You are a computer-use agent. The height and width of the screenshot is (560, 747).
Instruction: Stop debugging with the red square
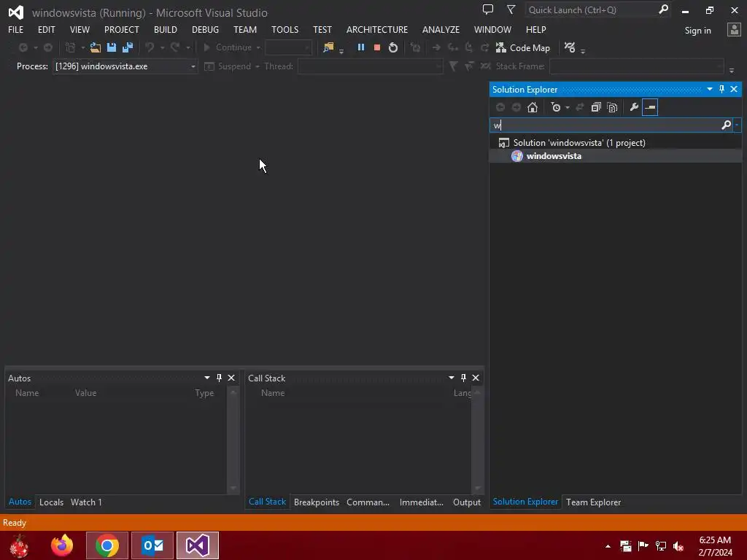coord(377,47)
